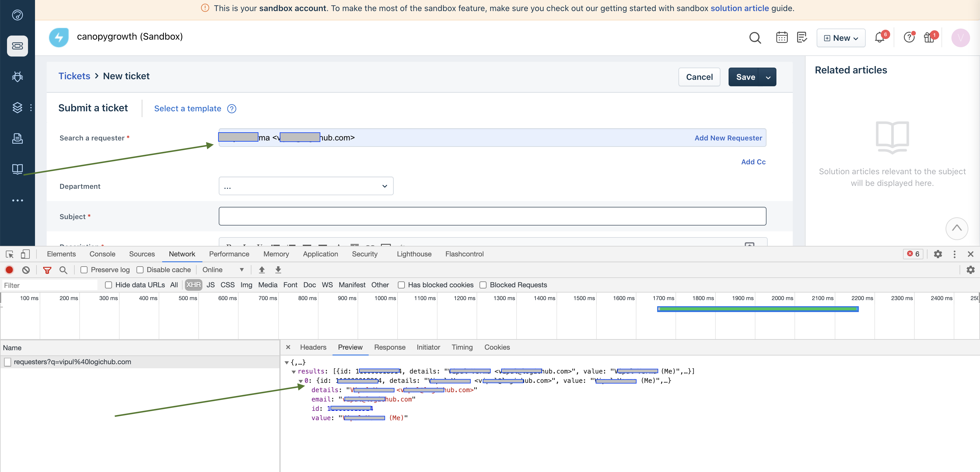Open the user profile avatar
Viewport: 980px width, 472px height.
pos(960,38)
